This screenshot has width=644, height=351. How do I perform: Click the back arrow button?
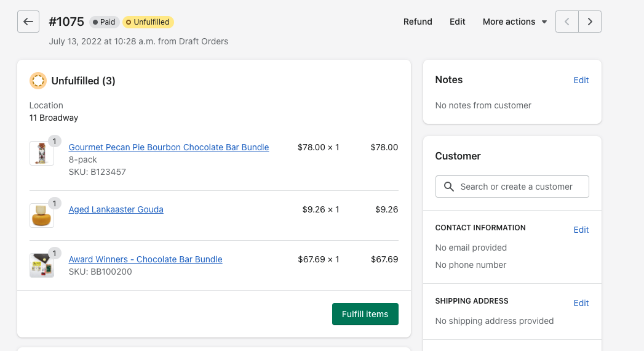(28, 22)
